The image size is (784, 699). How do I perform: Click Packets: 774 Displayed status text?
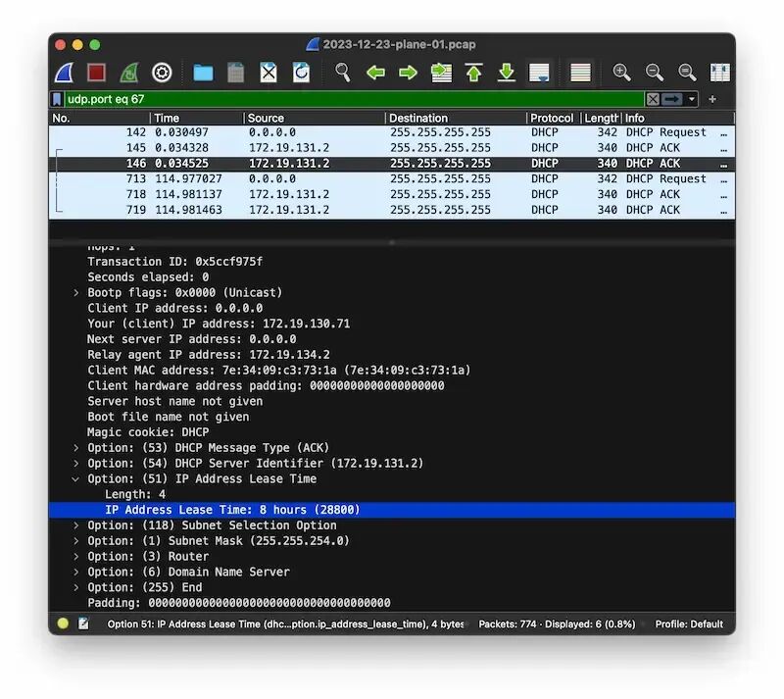point(557,624)
